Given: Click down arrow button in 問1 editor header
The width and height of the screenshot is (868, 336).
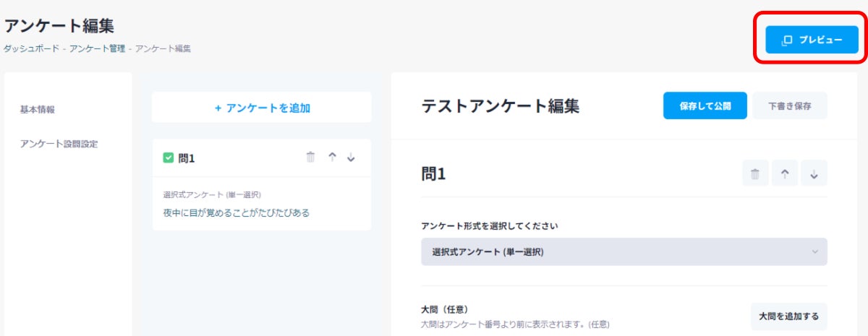Looking at the screenshot, I should pos(814,173).
